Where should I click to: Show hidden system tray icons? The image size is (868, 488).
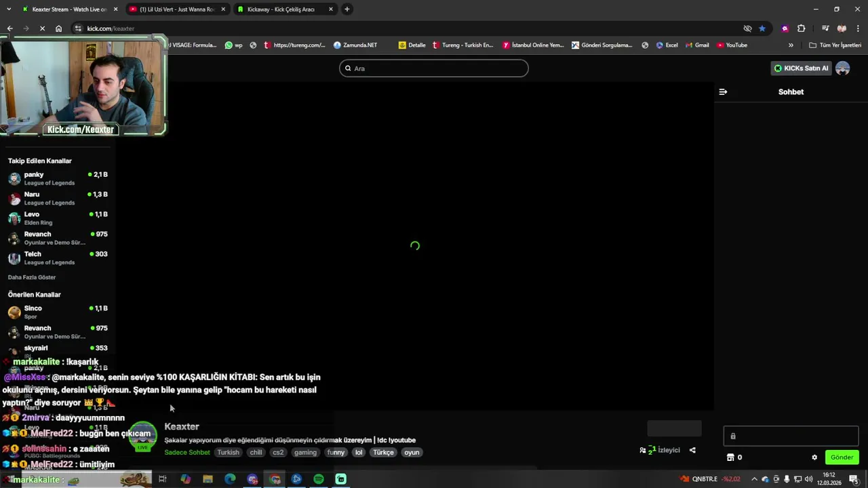point(754,479)
